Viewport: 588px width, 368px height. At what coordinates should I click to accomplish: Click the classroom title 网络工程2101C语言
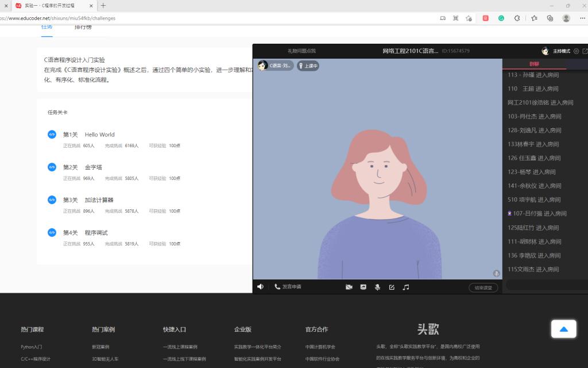pyautogui.click(x=410, y=51)
